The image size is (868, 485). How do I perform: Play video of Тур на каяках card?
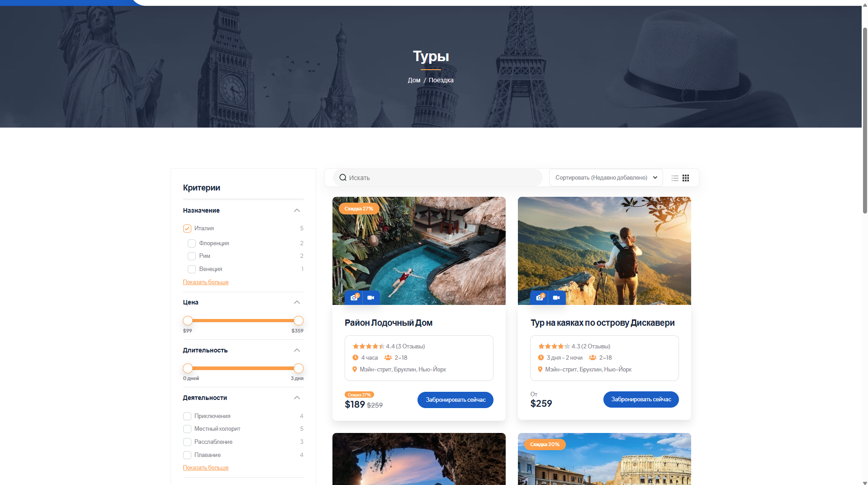pyautogui.click(x=556, y=298)
